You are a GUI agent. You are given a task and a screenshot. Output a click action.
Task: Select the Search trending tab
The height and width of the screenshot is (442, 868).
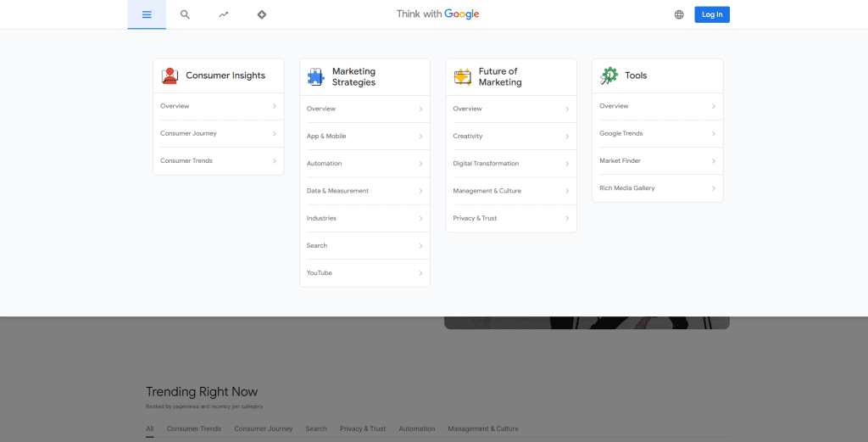click(x=316, y=428)
